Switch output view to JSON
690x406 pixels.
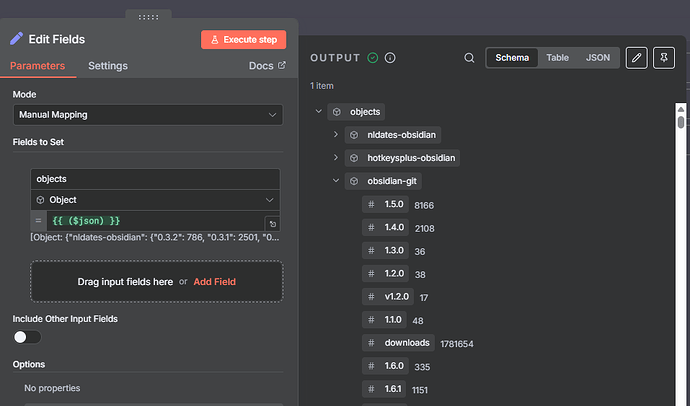pos(597,58)
